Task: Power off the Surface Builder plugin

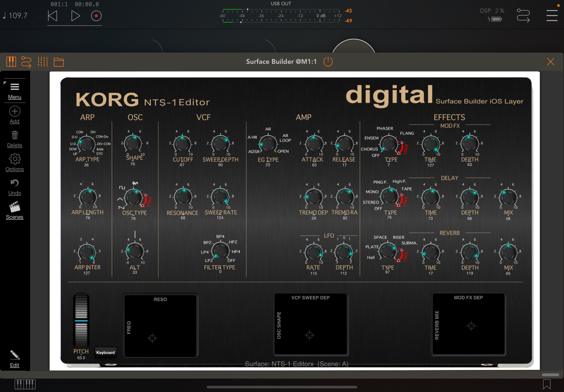Action: (x=328, y=62)
